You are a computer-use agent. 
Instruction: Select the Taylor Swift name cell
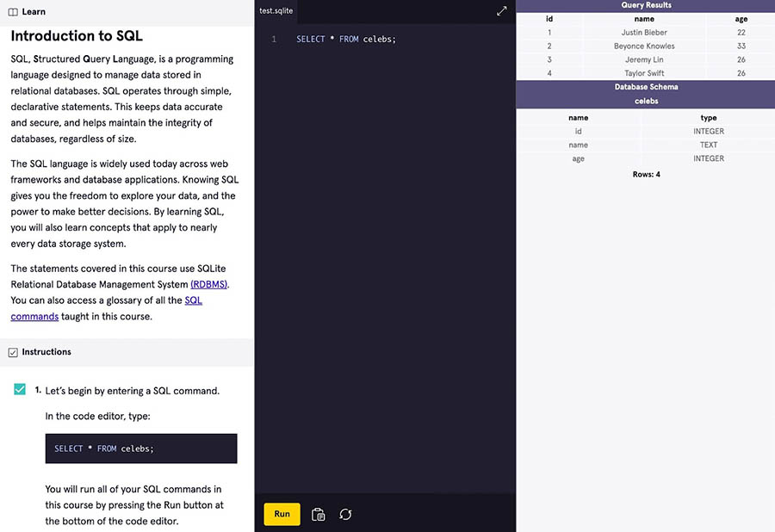coord(644,73)
